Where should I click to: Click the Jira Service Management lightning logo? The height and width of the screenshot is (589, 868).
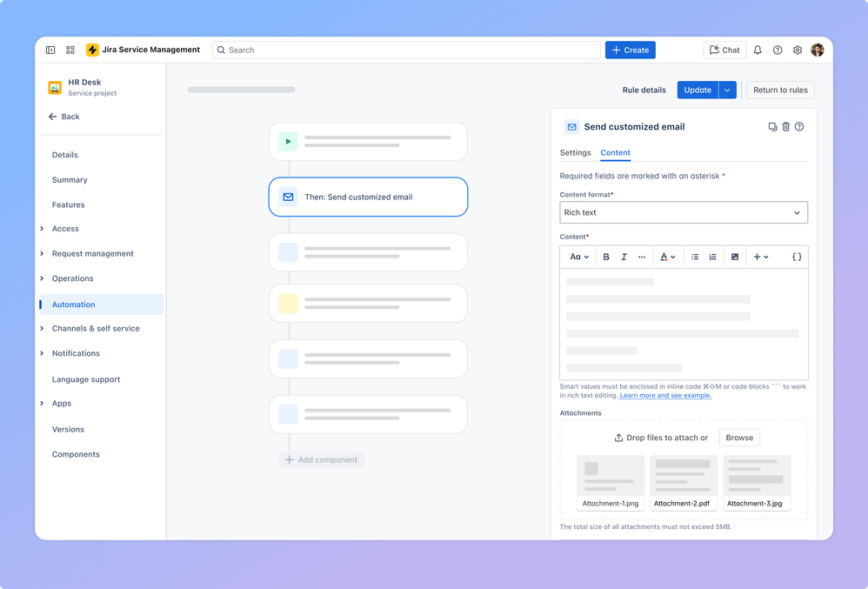tap(92, 50)
